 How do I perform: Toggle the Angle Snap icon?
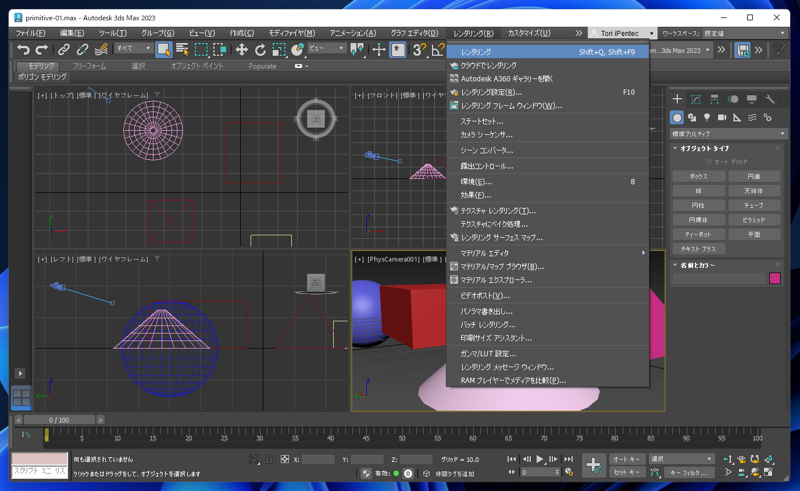(x=438, y=50)
